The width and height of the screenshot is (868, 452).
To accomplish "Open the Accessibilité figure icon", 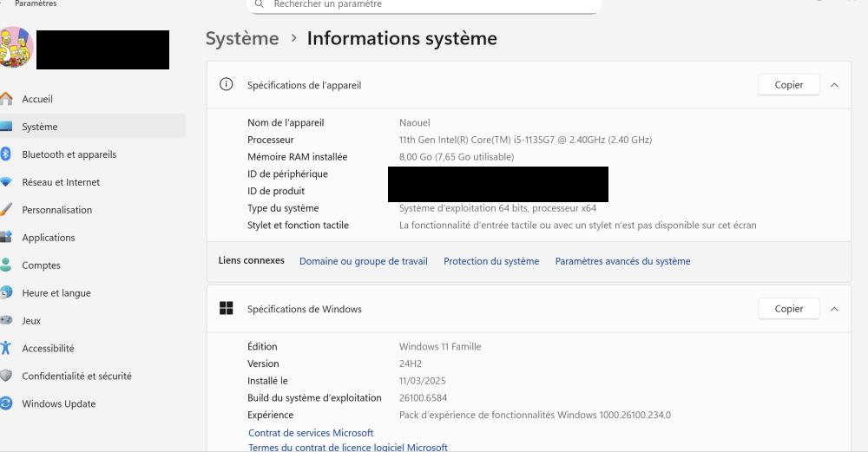I will (6, 348).
